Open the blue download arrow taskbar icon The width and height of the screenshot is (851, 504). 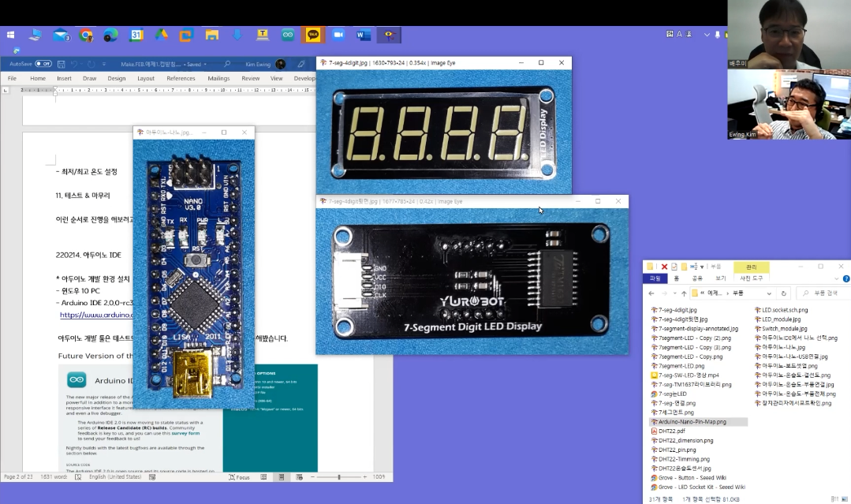[237, 35]
